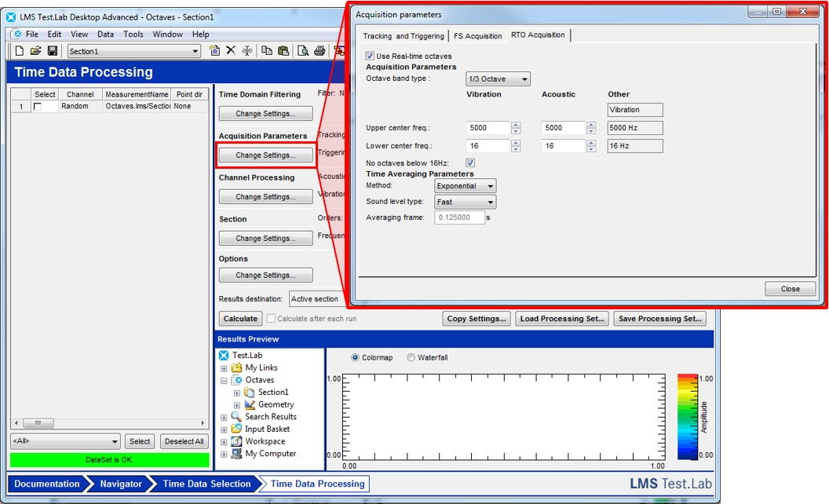Expand the My Links tree node

(224, 368)
